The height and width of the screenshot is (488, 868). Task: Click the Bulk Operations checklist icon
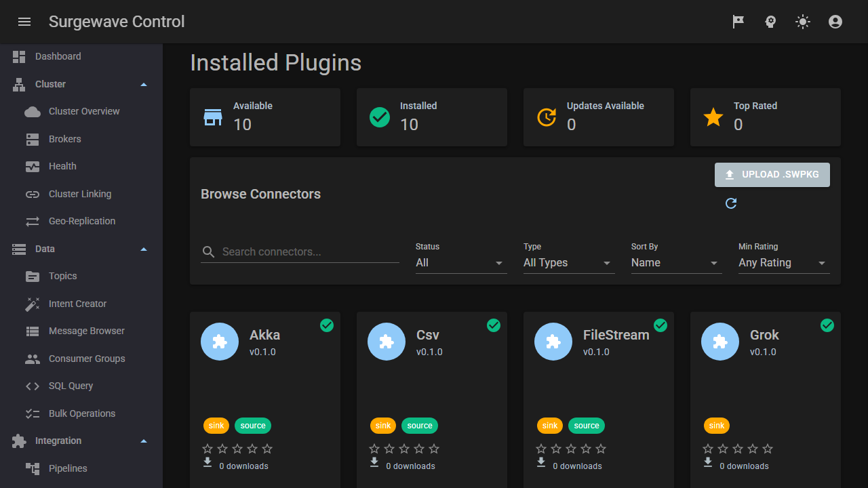[x=33, y=413]
